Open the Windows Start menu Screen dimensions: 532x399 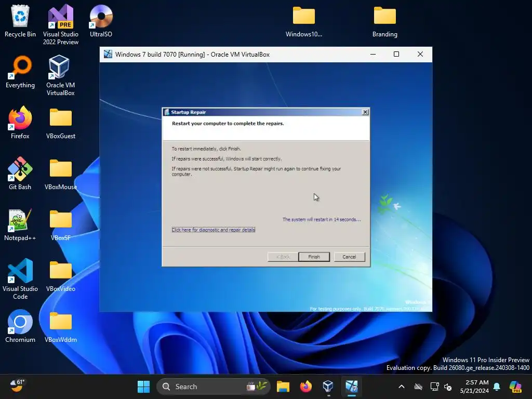(143, 387)
